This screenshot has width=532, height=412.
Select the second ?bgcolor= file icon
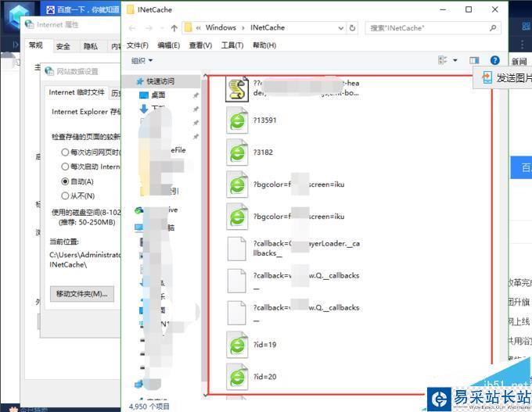pyautogui.click(x=237, y=217)
